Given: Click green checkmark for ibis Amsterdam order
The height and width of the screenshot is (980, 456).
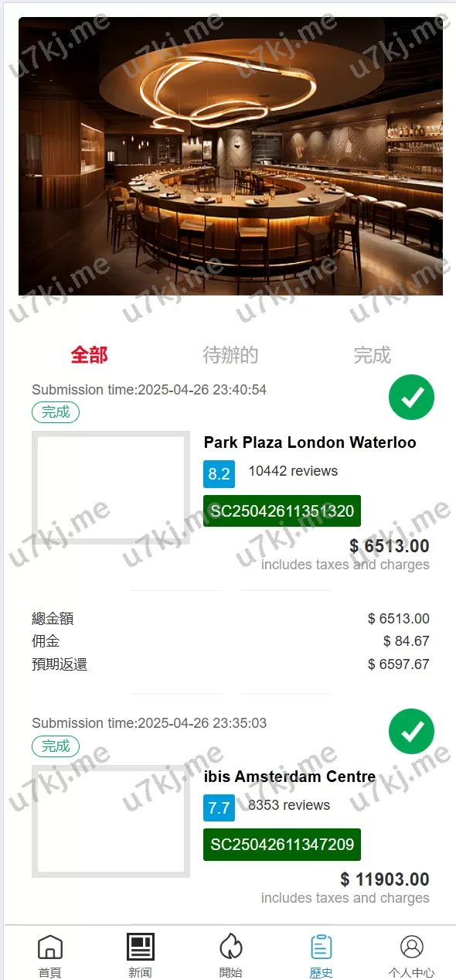Looking at the screenshot, I should [x=411, y=731].
